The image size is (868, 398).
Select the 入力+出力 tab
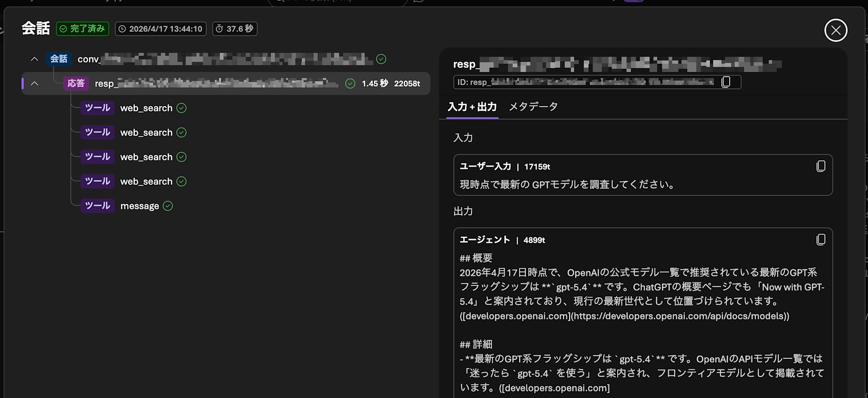pos(471,106)
